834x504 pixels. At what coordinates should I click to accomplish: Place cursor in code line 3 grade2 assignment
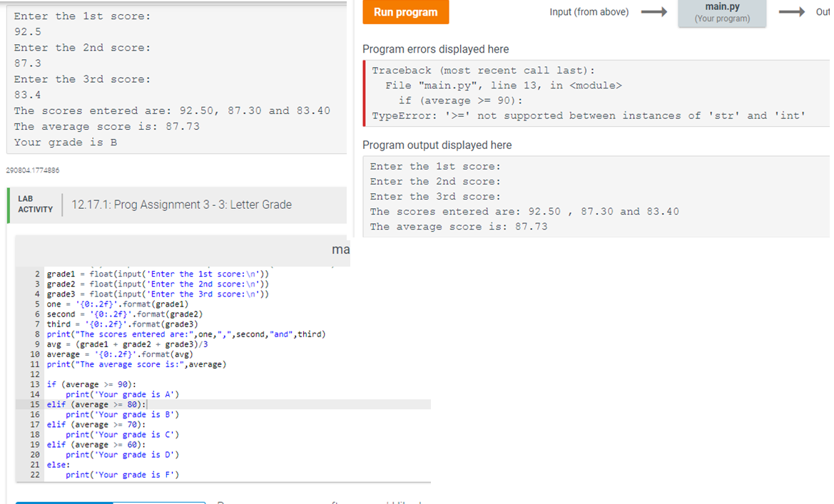point(158,284)
